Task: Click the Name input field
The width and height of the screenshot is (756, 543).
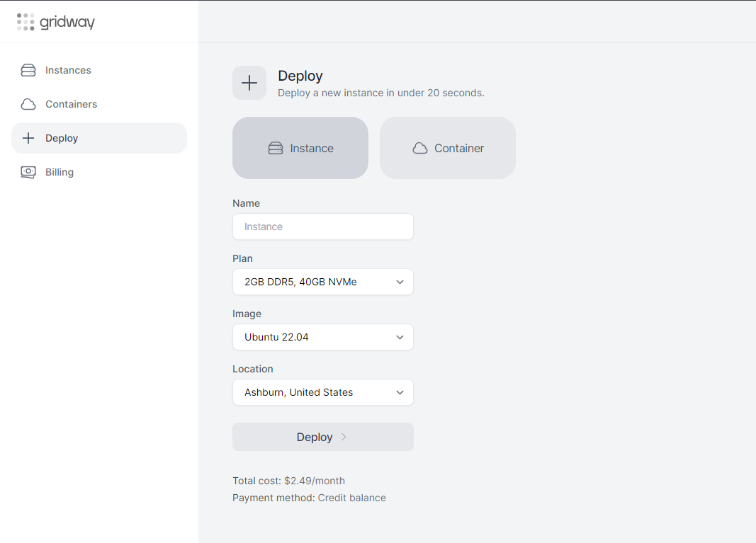Action: click(x=322, y=227)
